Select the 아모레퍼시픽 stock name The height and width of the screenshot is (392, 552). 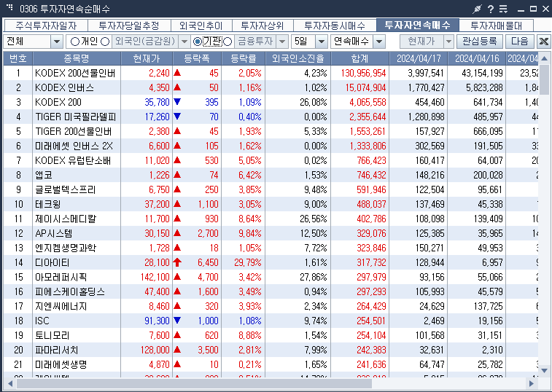tap(61, 278)
